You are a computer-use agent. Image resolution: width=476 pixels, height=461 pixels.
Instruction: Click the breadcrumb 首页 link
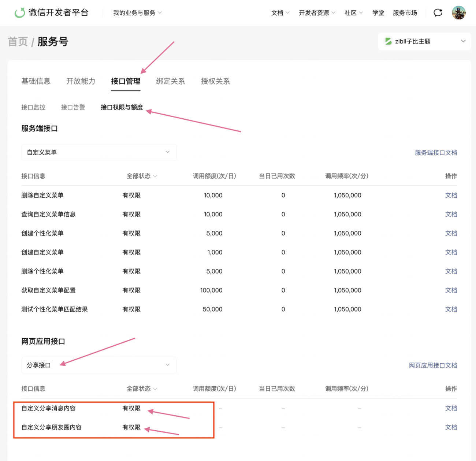(x=17, y=41)
